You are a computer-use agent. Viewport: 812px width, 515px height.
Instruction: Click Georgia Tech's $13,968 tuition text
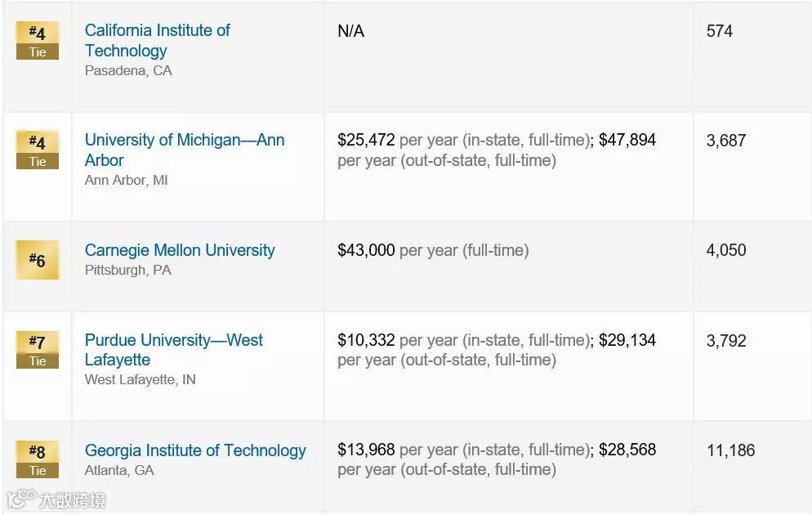click(x=366, y=450)
